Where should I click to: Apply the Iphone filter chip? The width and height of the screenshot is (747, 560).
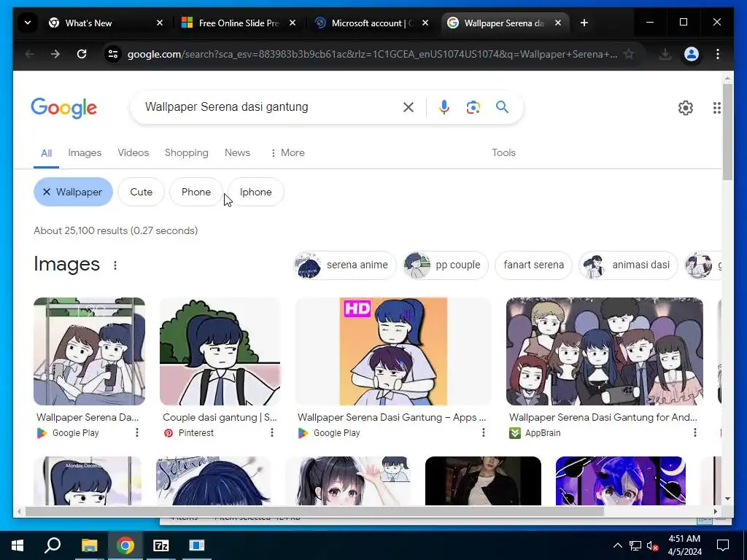[255, 192]
